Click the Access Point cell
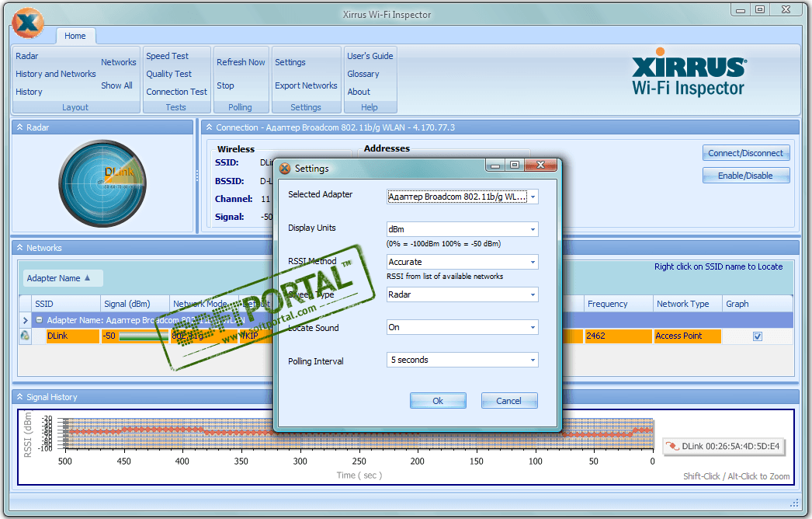The width and height of the screenshot is (812, 519). tap(687, 336)
